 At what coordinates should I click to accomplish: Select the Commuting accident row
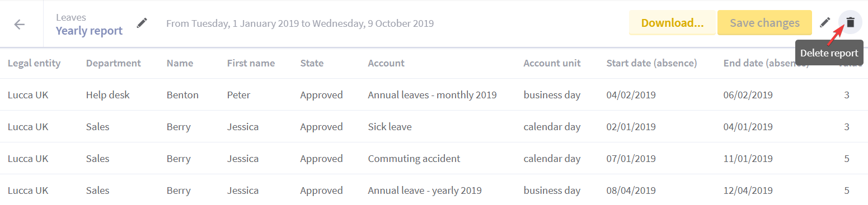(434, 159)
